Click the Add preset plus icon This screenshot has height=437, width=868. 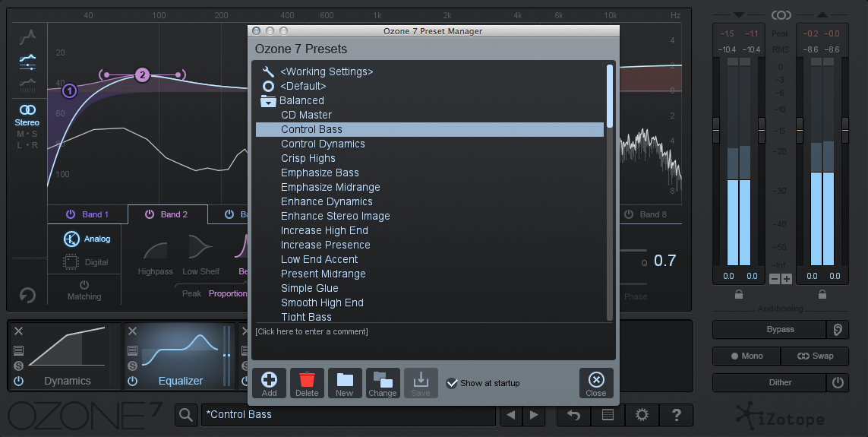pos(269,383)
